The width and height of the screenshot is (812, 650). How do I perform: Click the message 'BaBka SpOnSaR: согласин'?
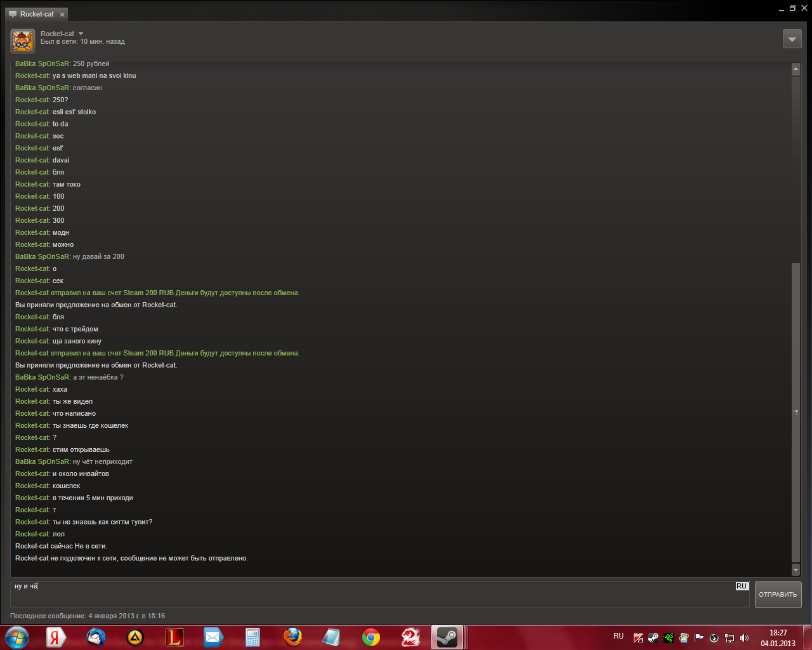click(x=58, y=88)
